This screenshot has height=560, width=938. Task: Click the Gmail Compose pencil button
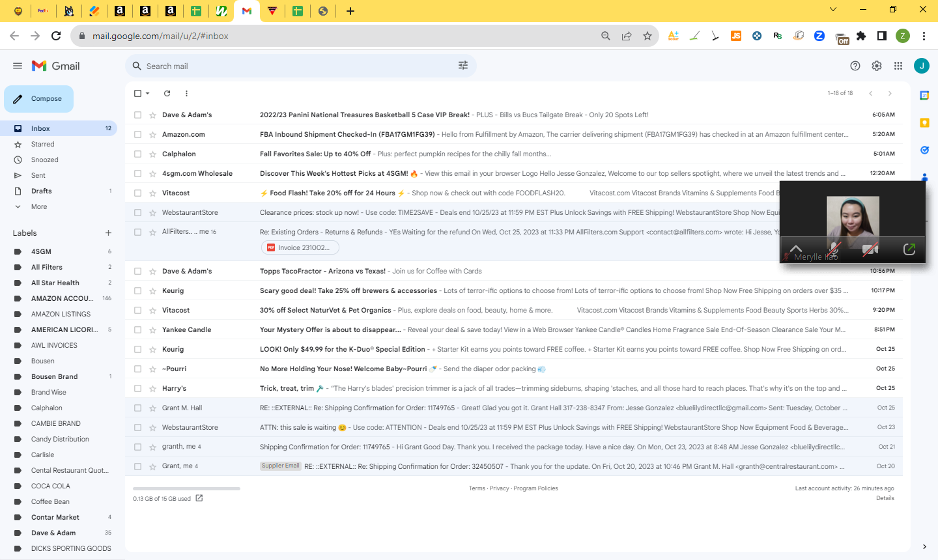(x=38, y=99)
